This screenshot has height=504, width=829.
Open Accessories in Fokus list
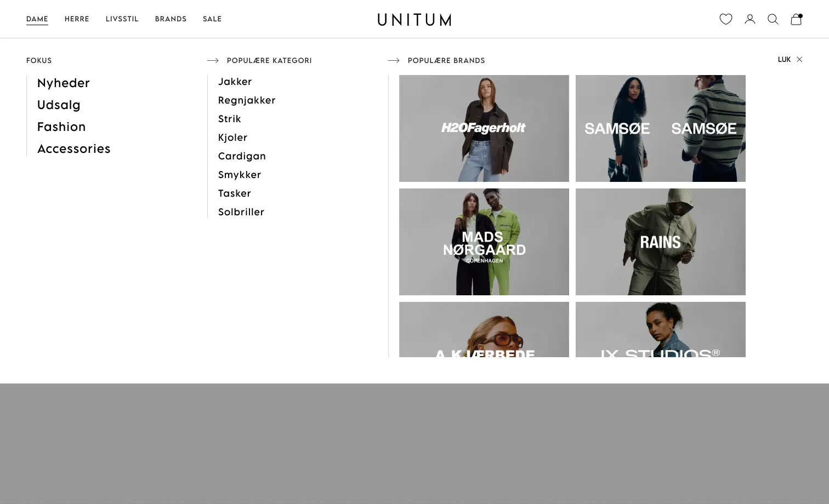(x=74, y=148)
